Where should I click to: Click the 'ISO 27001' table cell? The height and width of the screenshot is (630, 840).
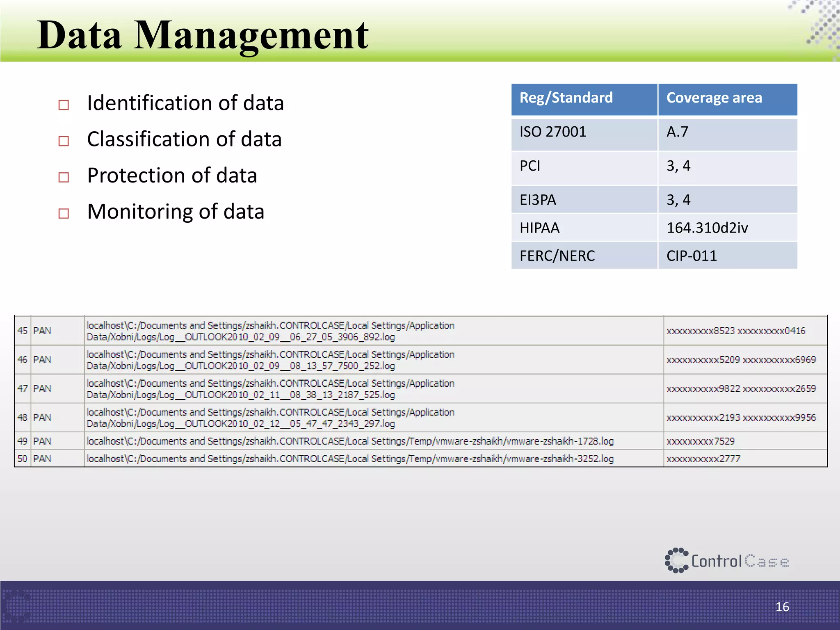[x=584, y=134]
